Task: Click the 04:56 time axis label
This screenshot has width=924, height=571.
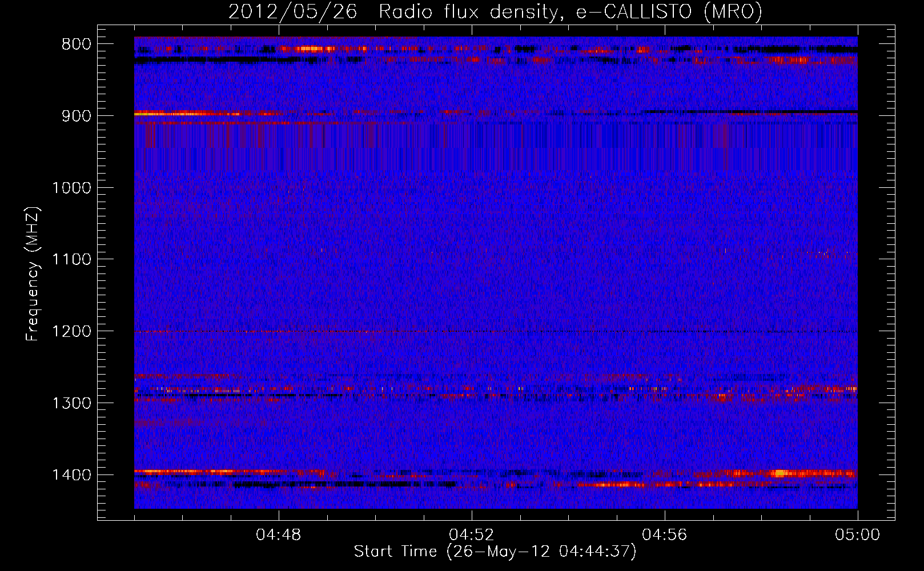Action: tap(665, 535)
